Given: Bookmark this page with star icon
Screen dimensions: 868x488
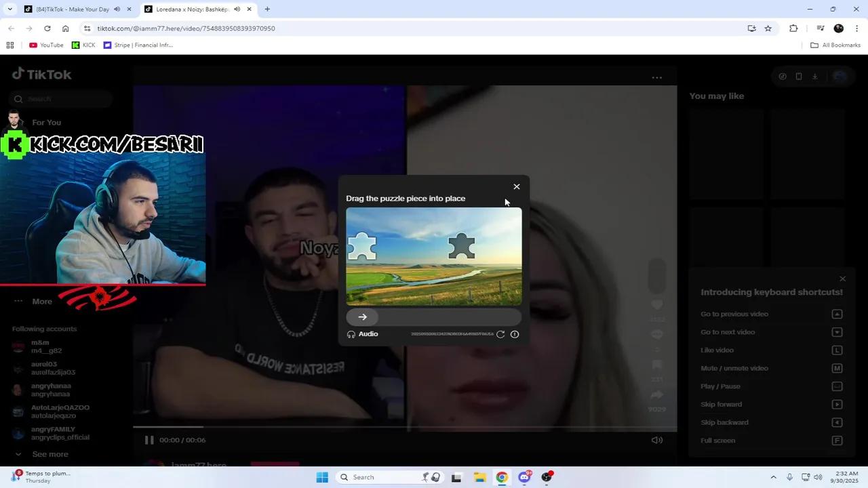Looking at the screenshot, I should tap(768, 28).
